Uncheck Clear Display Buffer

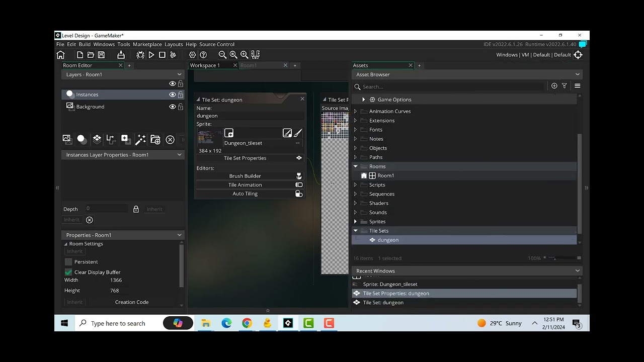pos(68,272)
